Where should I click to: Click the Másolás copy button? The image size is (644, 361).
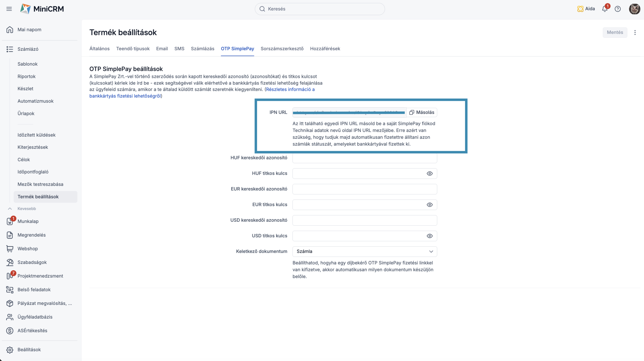pos(422,112)
